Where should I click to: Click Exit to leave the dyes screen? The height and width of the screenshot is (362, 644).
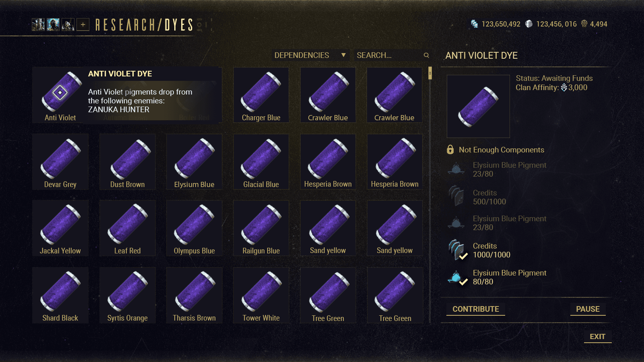click(x=598, y=337)
